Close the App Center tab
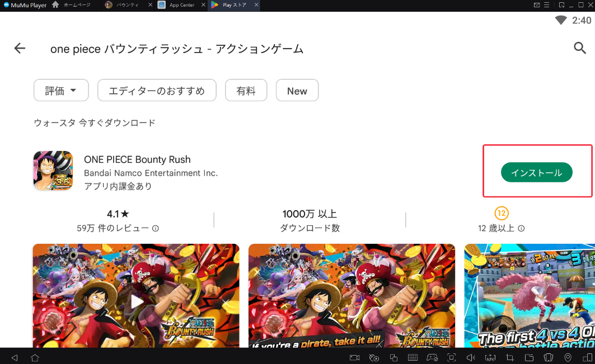The height and width of the screenshot is (364, 595). point(203,5)
